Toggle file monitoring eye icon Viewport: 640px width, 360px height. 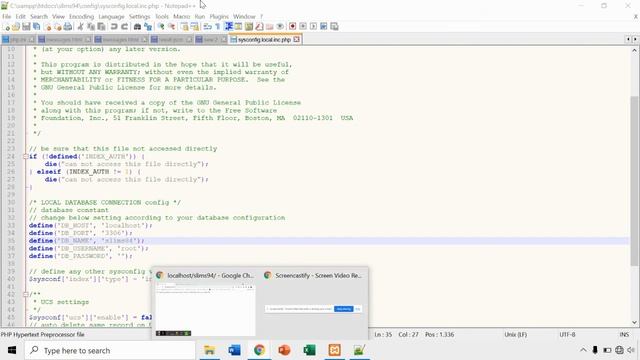point(280,27)
